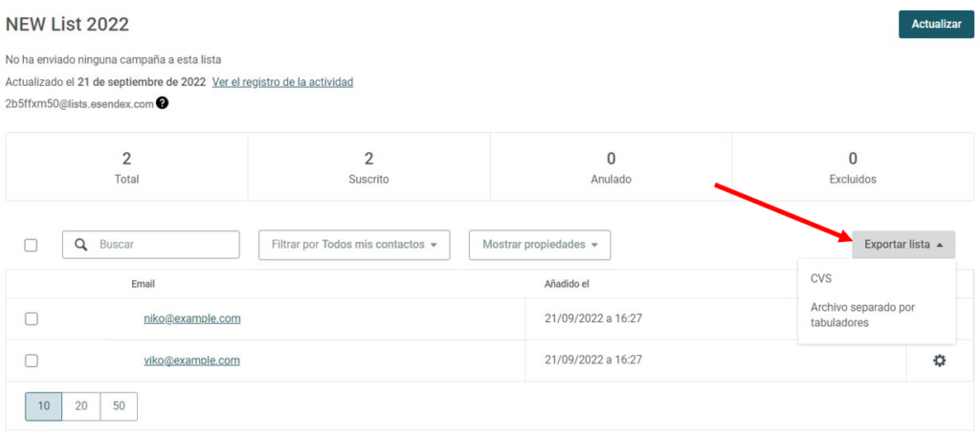Viewport: 980px width, 437px height.
Task: Click the added date in niko's row
Action: point(593,318)
